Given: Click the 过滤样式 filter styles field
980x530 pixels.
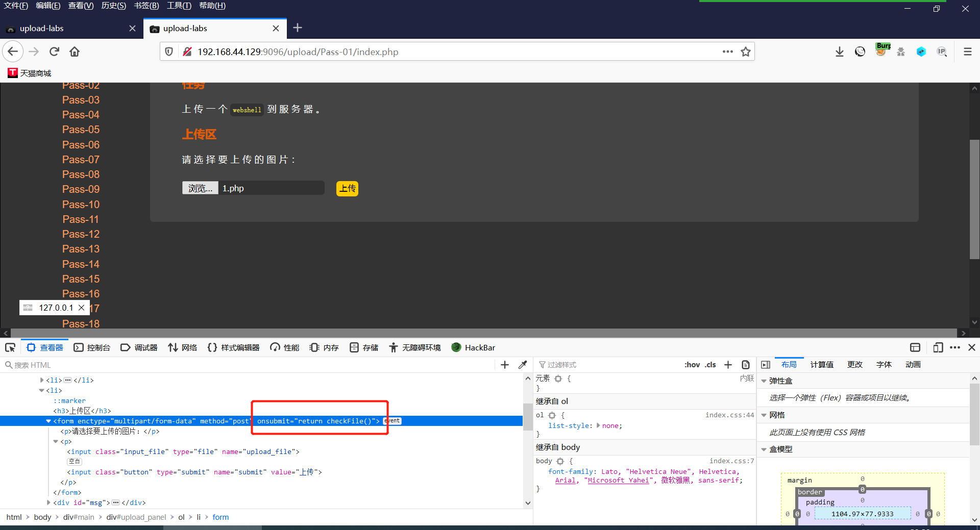Looking at the screenshot, I should pos(608,365).
